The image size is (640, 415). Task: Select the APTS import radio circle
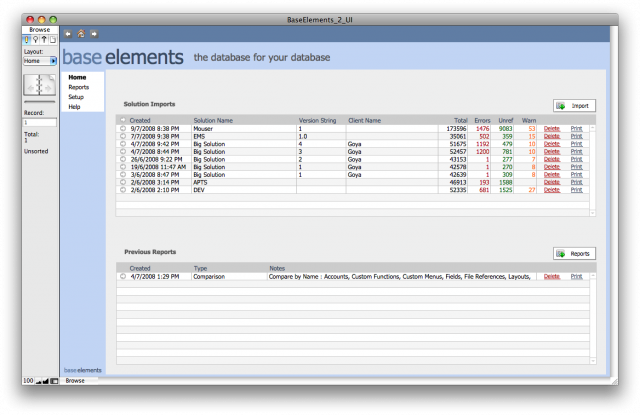(123, 182)
